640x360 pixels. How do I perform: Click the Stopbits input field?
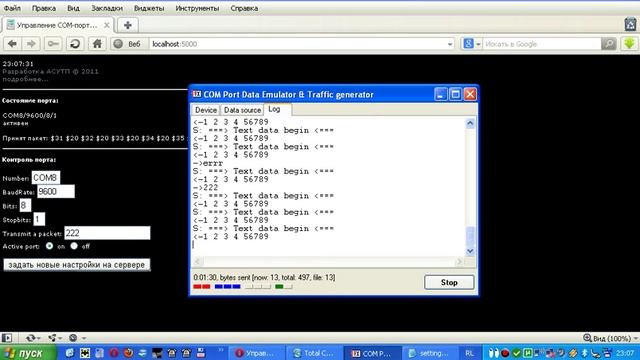point(39,219)
